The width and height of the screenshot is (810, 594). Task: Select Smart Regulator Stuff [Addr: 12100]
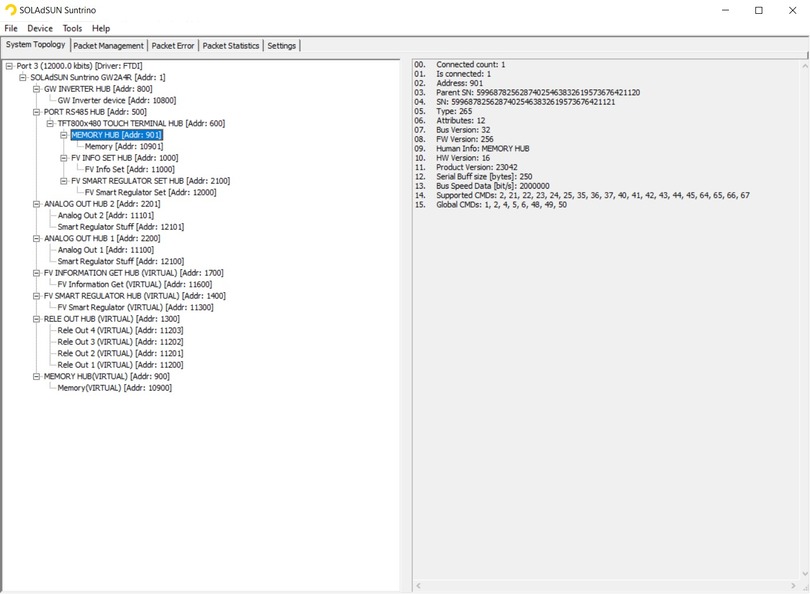[121, 261]
